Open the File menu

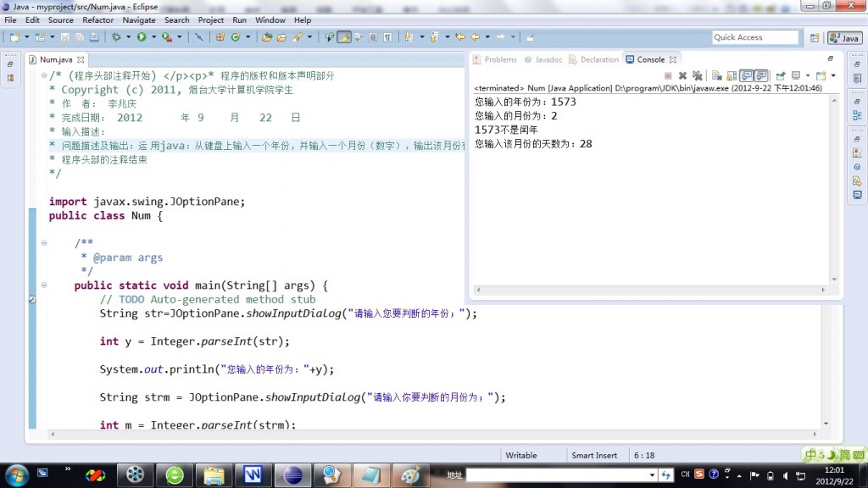10,20
